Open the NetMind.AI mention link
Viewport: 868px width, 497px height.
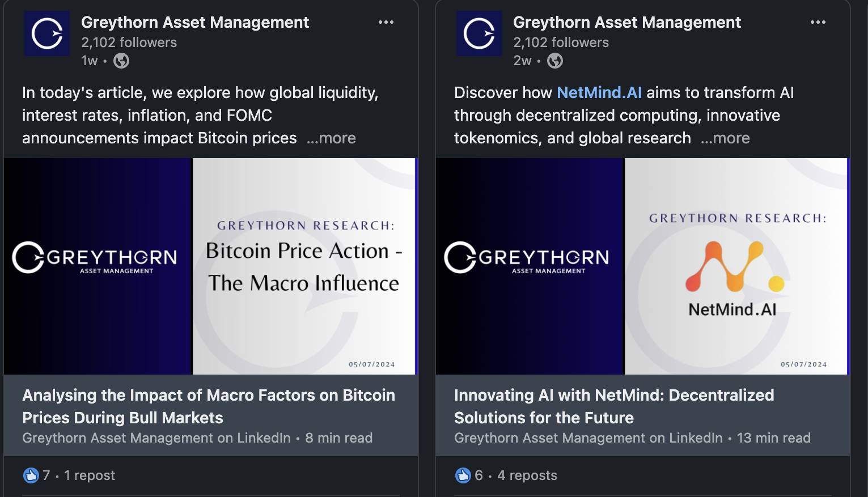tap(599, 92)
